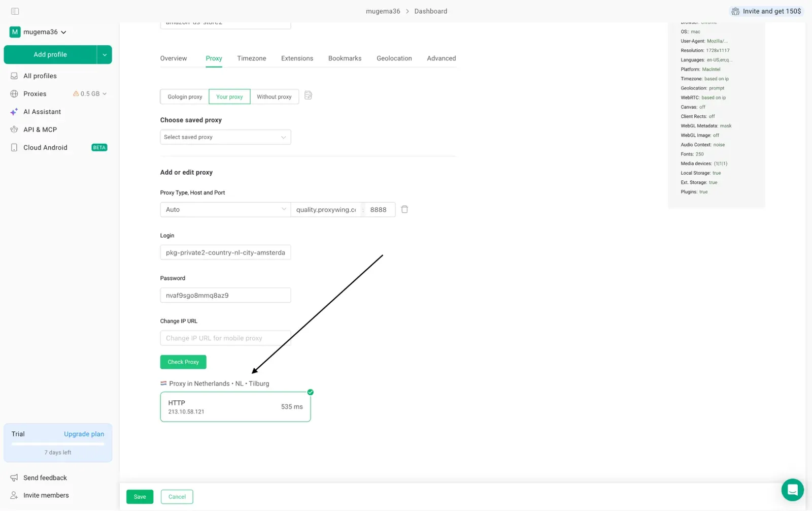
Task: Switch to the Overview tab
Action: click(x=174, y=58)
